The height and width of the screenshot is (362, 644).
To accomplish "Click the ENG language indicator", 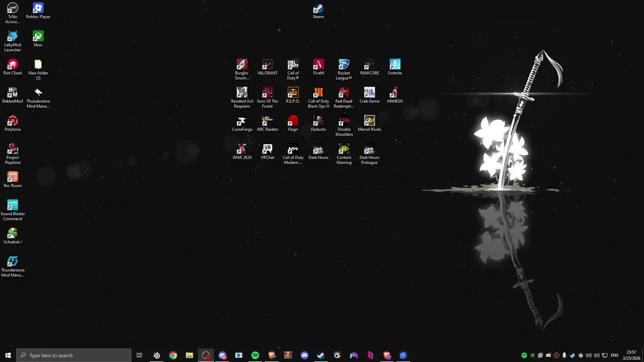I will pyautogui.click(x=614, y=355).
